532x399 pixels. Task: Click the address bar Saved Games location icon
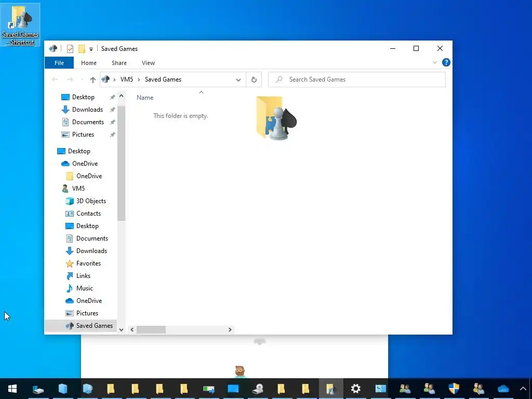[x=105, y=79]
